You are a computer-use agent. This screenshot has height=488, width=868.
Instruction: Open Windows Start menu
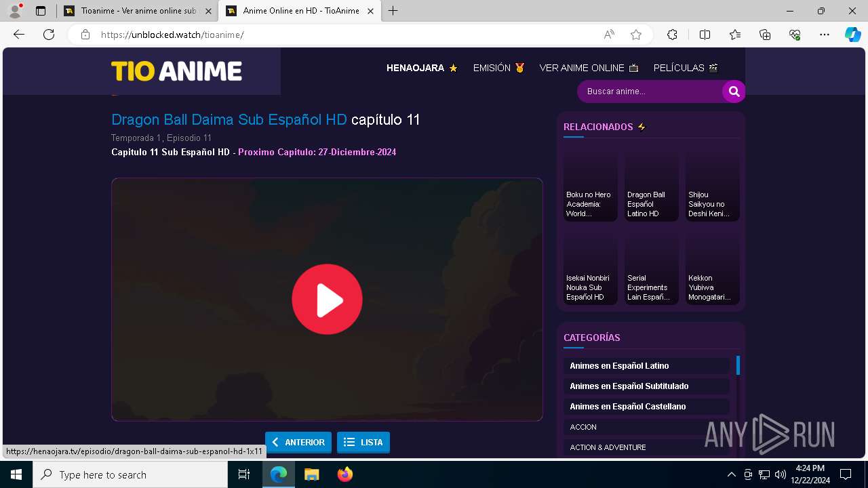point(16,474)
